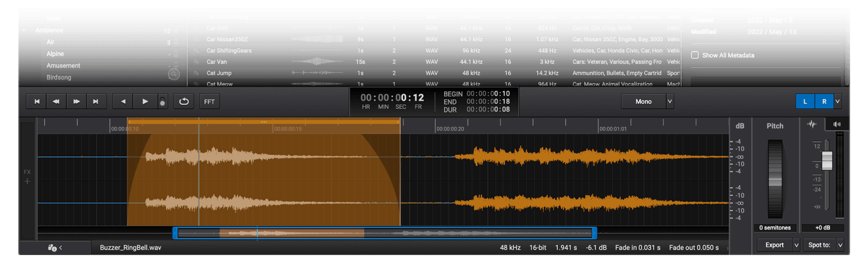Click the 16-bit depth in status bar
The image size is (868, 261).
pyautogui.click(x=538, y=247)
